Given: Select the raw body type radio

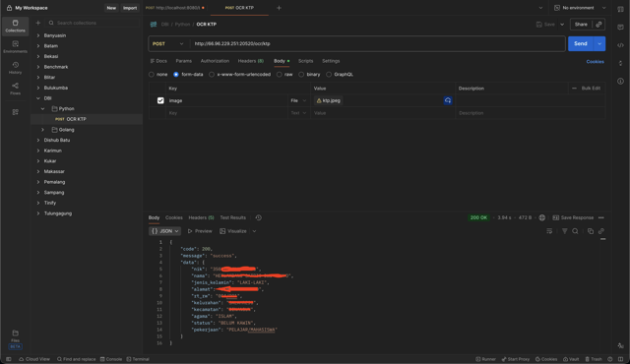Looking at the screenshot, I should point(279,74).
